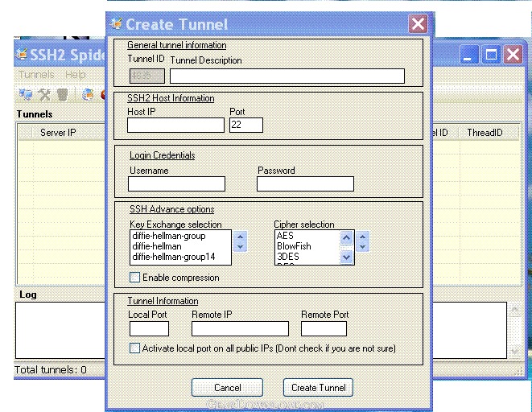Click the Total tunnels: 0 status text
The height and width of the screenshot is (412, 532).
[x=51, y=369]
